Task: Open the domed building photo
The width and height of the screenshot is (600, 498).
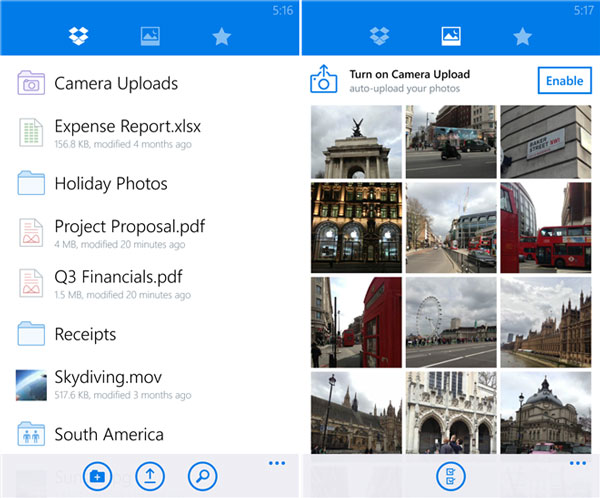Action: 546,413
